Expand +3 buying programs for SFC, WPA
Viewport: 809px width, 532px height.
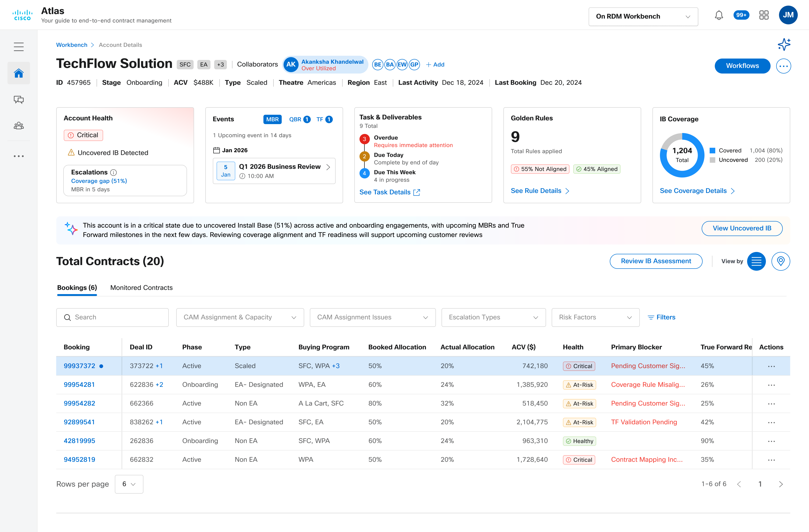coord(336,366)
